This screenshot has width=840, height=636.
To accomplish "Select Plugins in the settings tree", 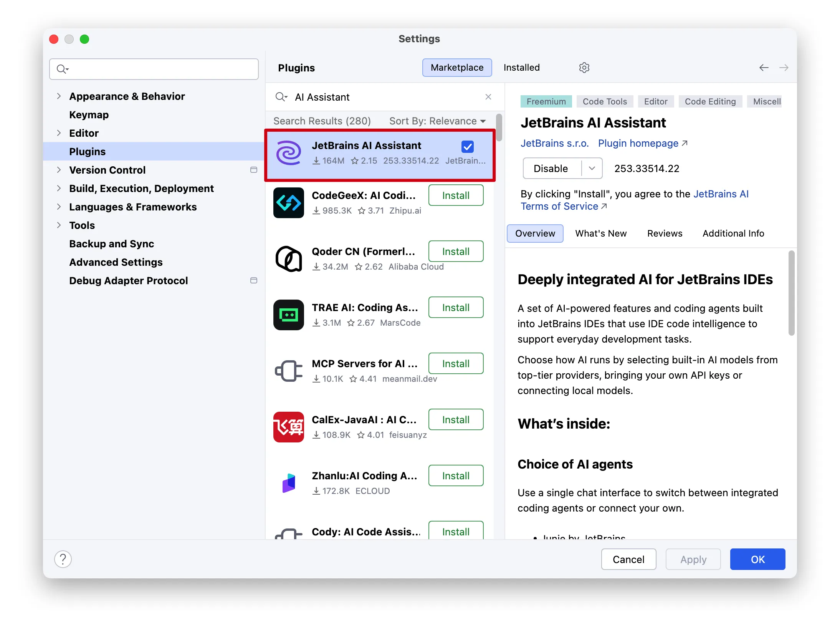I will (x=154, y=151).
